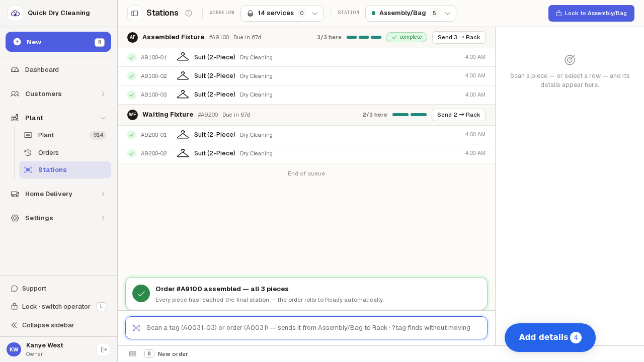Expand the Settings section

click(x=58, y=218)
